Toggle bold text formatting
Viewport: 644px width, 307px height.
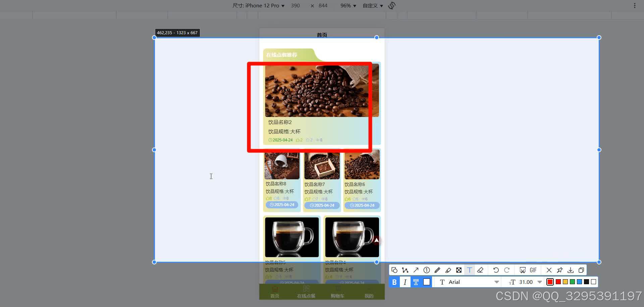pos(394,282)
